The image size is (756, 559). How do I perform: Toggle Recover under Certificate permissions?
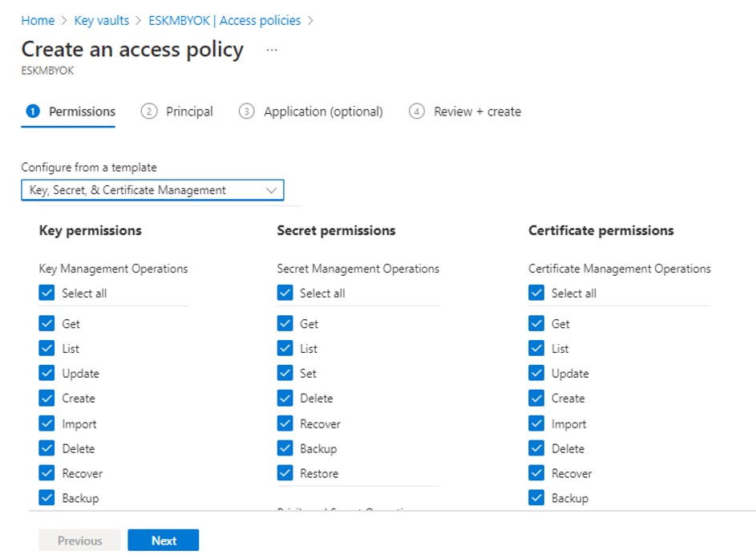[536, 472]
